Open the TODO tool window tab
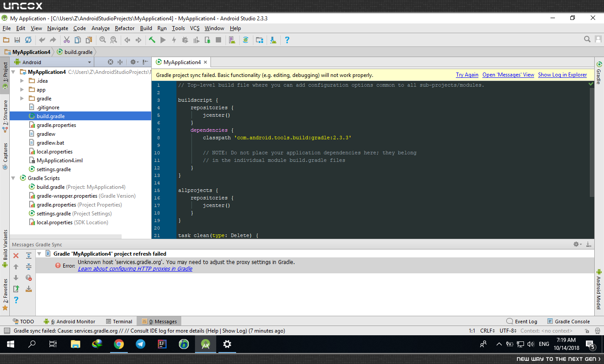Image resolution: width=604 pixels, height=364 pixels. (23, 322)
